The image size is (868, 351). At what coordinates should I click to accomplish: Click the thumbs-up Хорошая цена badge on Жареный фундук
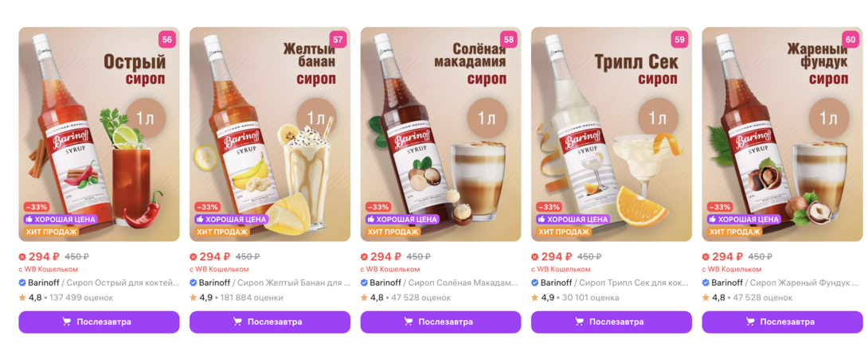742,219
